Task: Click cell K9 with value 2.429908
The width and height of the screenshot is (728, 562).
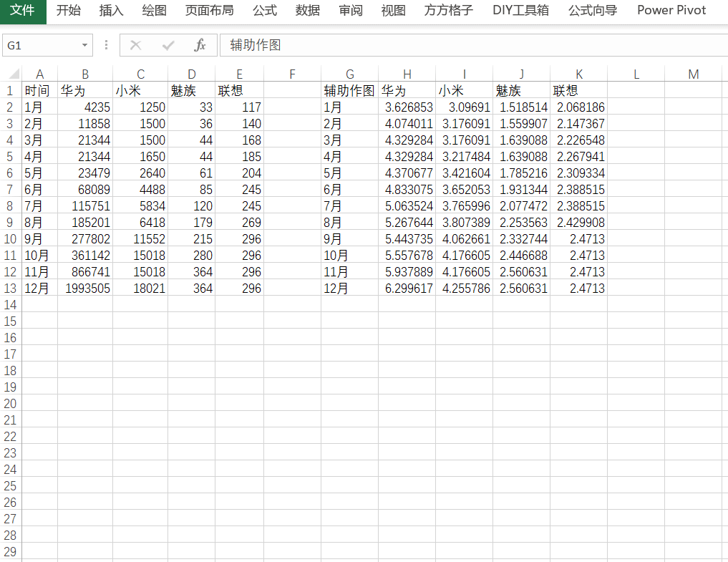Action: click(x=578, y=222)
